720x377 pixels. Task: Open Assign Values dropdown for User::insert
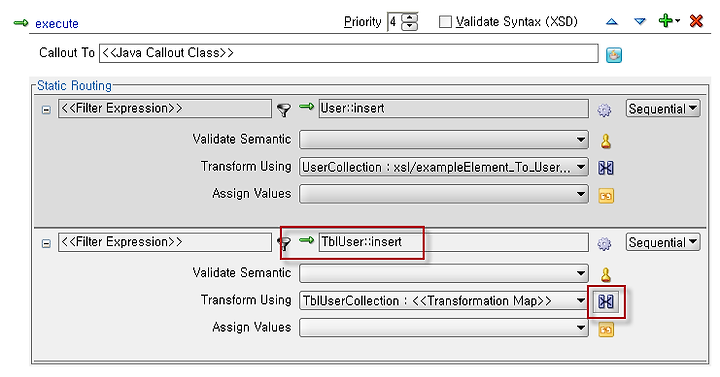444,194
